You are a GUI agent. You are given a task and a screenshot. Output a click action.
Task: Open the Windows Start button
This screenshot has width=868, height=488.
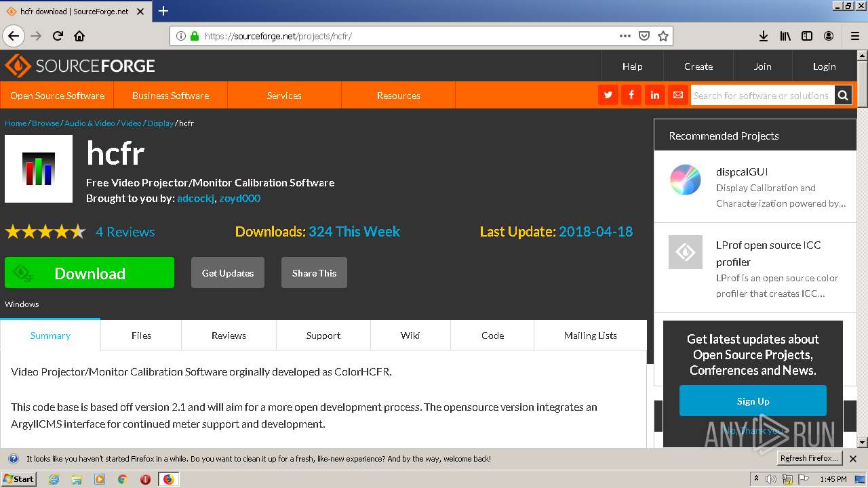point(19,479)
